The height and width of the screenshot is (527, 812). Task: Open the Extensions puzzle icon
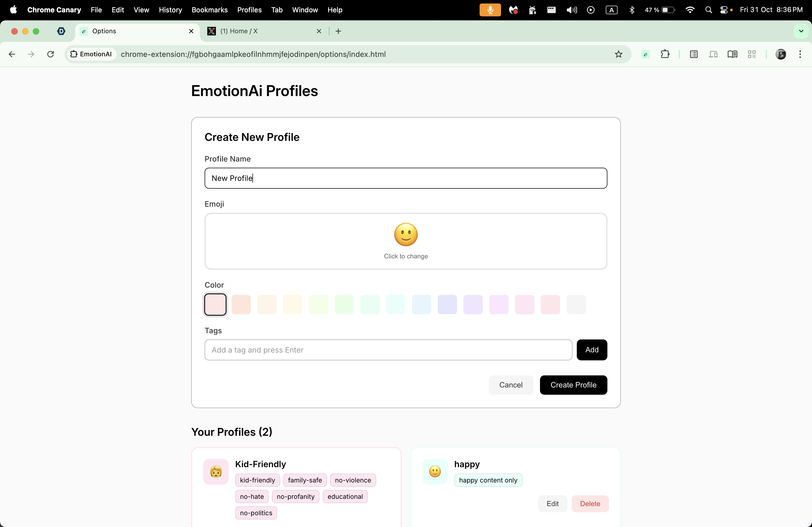665,54
